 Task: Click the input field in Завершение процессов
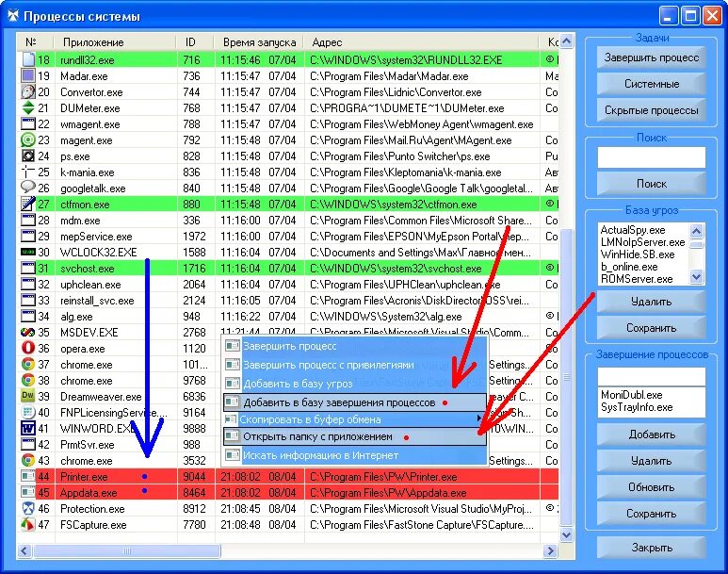(x=651, y=377)
